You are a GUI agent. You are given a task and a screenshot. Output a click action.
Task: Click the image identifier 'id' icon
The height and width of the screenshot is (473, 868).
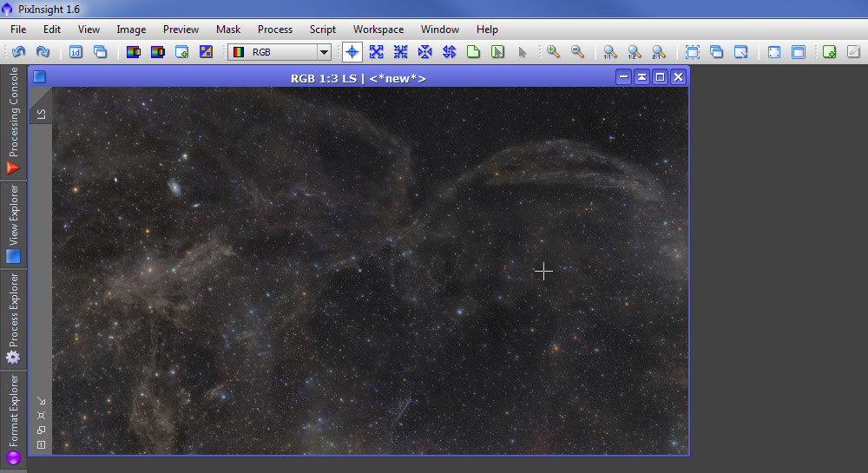(76, 52)
